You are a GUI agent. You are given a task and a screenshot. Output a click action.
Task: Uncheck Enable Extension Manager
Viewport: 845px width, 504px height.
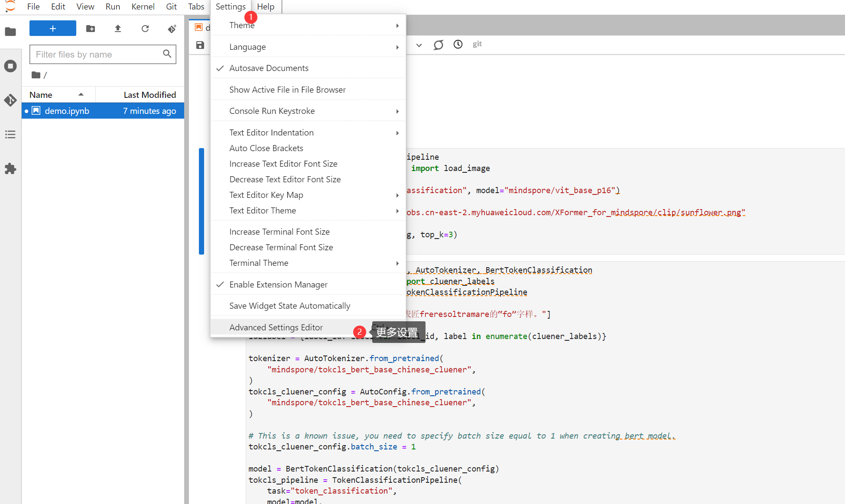coord(278,284)
